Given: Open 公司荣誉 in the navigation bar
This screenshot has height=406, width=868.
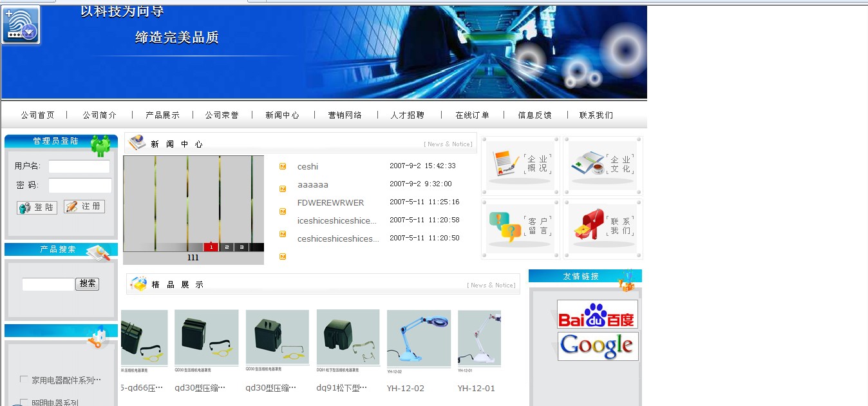Looking at the screenshot, I should (222, 115).
